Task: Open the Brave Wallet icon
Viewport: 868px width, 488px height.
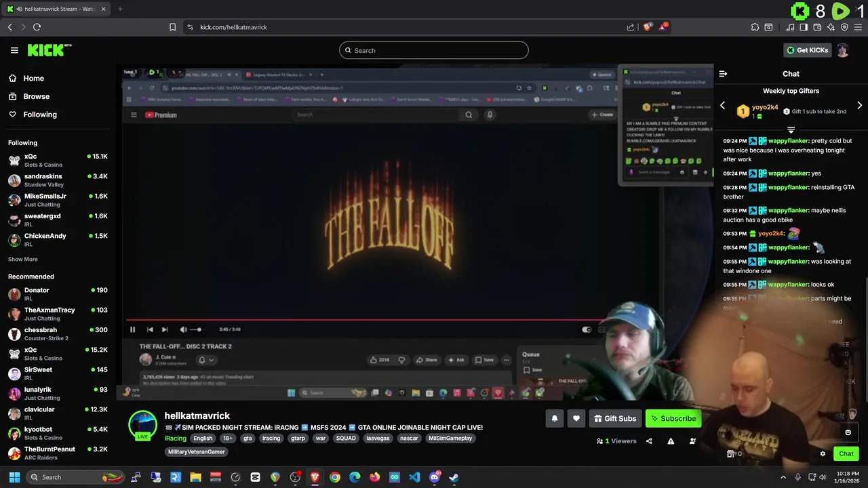Action: tap(817, 27)
